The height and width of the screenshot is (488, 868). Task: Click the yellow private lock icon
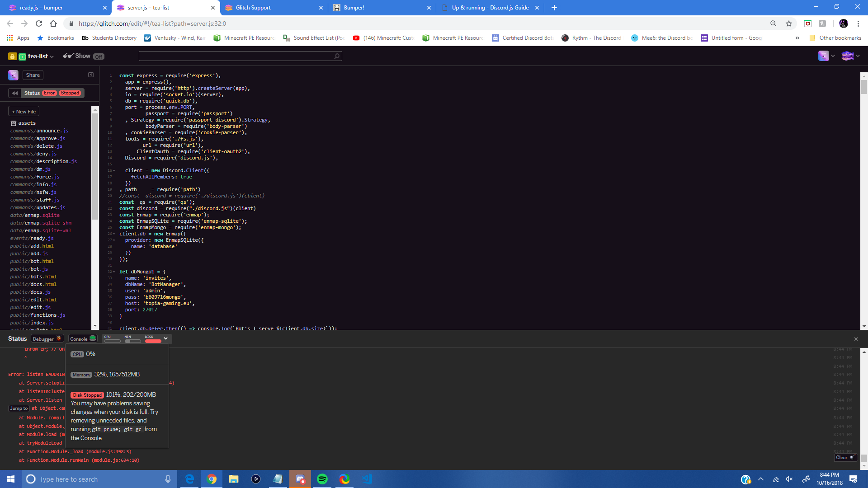click(x=12, y=56)
